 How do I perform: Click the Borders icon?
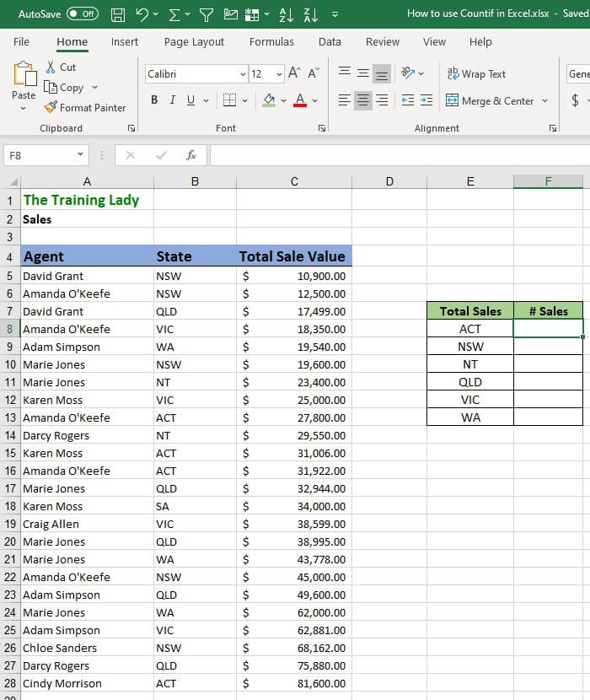coord(229,100)
